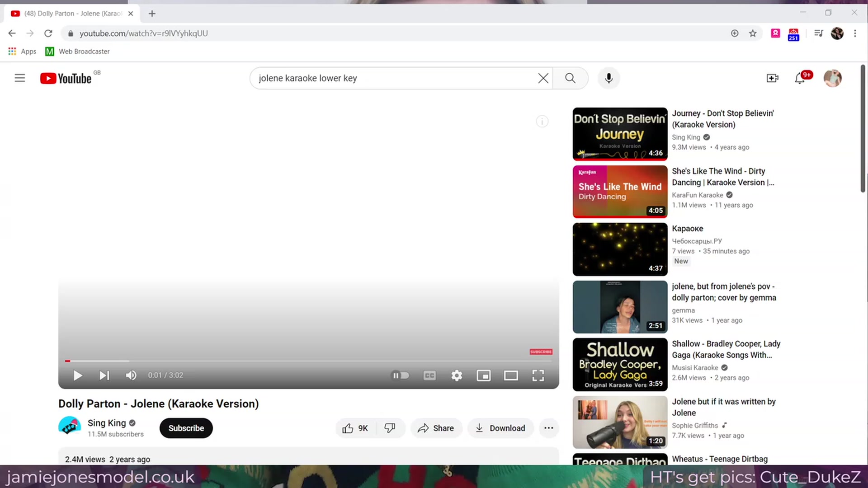Play the Jolene karaoke video
Image resolution: width=868 pixels, height=488 pixels.
point(78,375)
